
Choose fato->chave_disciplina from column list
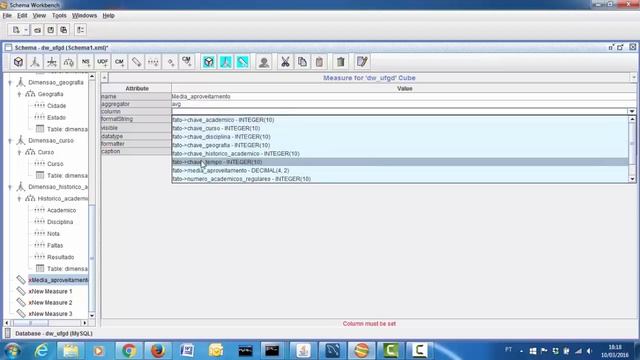[x=400, y=137]
